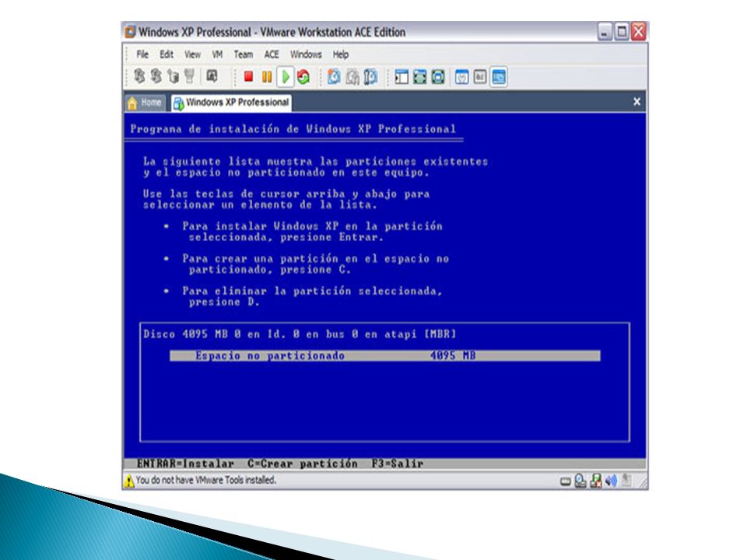Open the Help menu

click(341, 54)
